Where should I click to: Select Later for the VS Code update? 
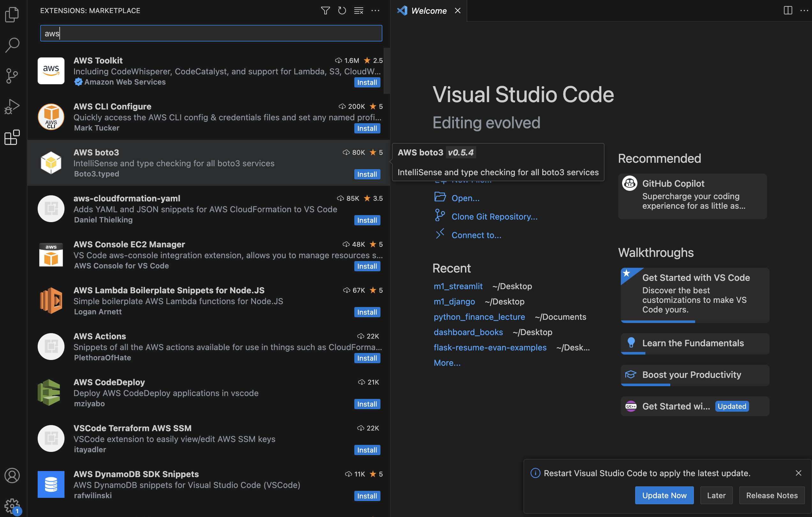click(x=716, y=495)
